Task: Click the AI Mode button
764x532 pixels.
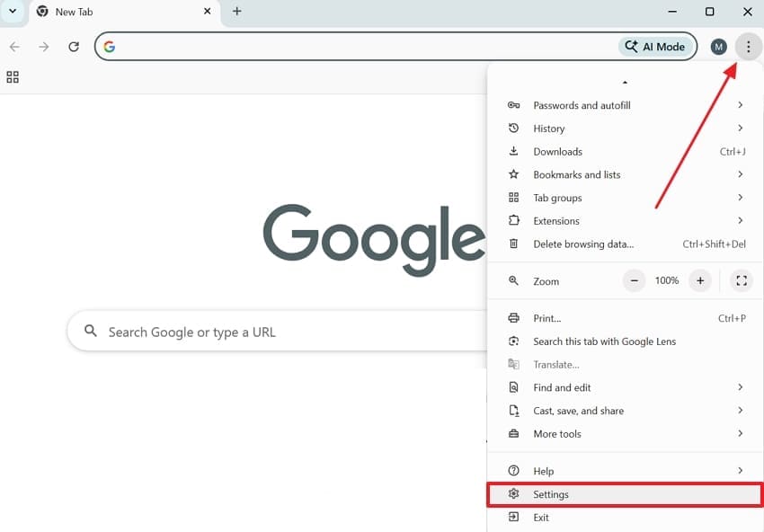Action: (655, 46)
